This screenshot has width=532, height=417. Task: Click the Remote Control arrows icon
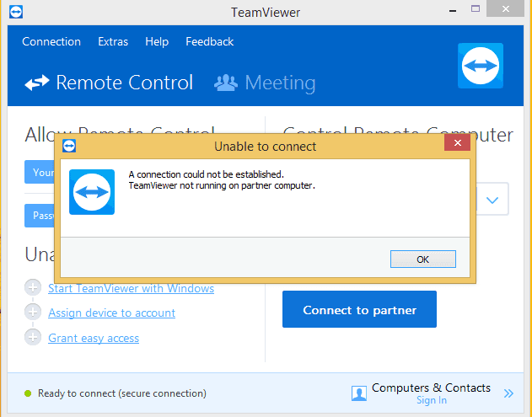37,83
